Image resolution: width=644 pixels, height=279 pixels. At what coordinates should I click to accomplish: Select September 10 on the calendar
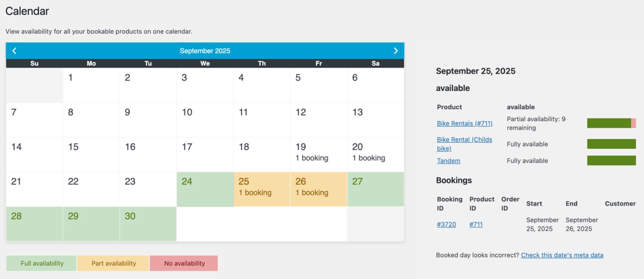tap(205, 120)
